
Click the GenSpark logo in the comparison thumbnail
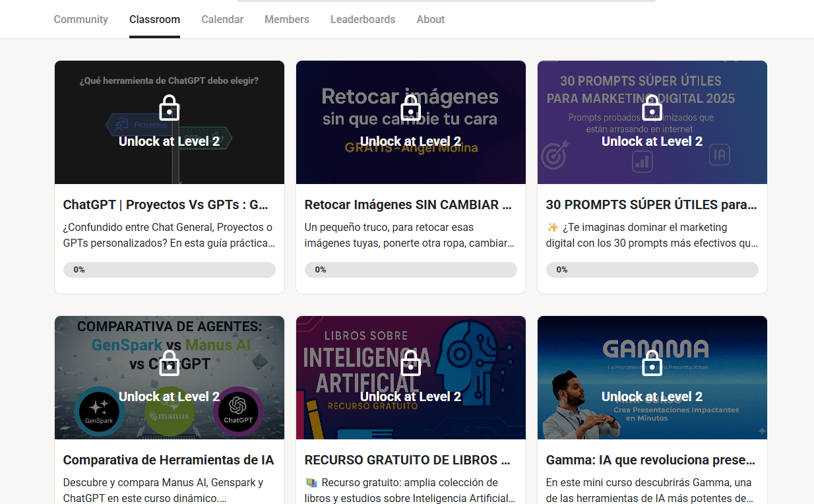99,412
